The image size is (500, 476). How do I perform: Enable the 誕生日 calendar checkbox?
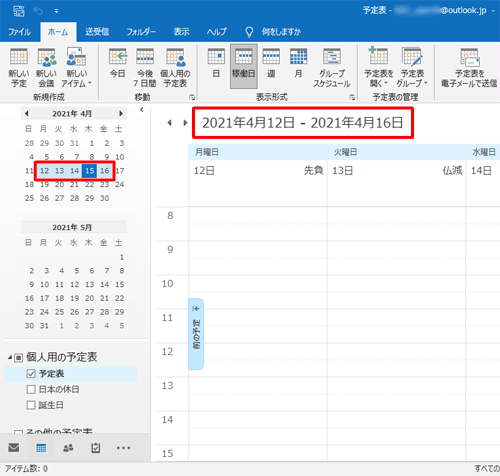click(x=31, y=405)
